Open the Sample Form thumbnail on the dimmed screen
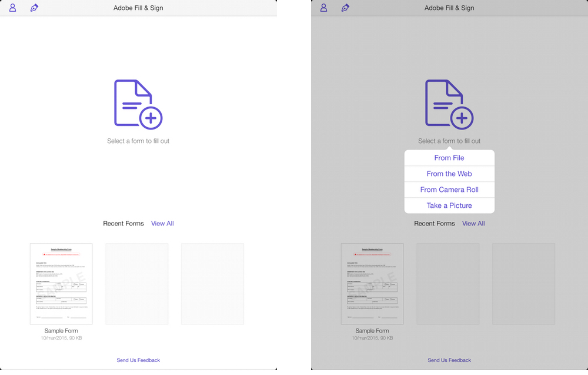Image resolution: width=588 pixels, height=375 pixels. coord(372,284)
